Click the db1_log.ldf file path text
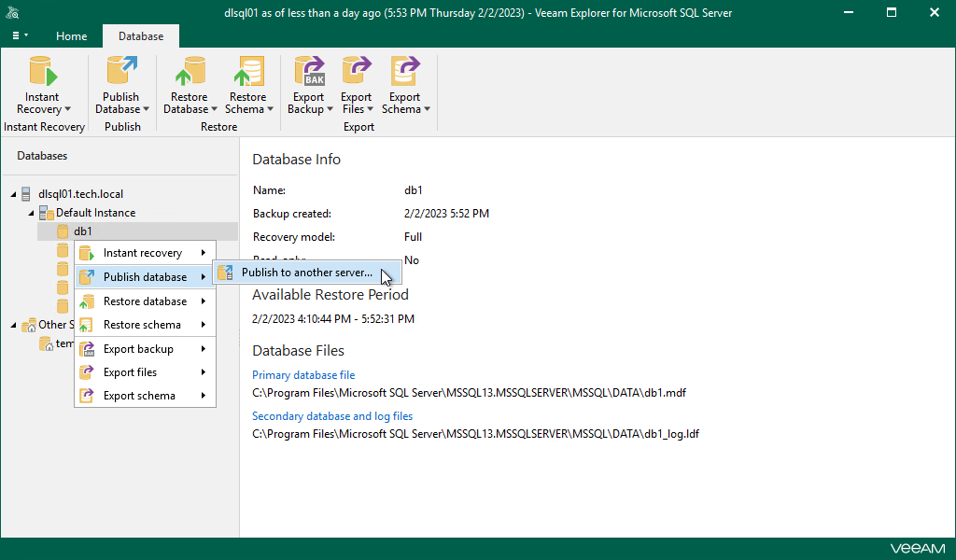Viewport: 956px width, 560px height. point(475,434)
